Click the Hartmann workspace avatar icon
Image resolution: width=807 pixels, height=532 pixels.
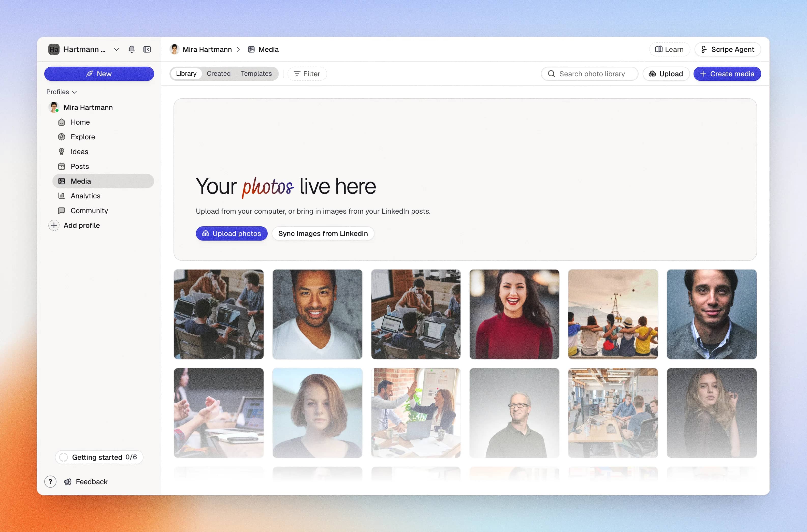point(54,49)
